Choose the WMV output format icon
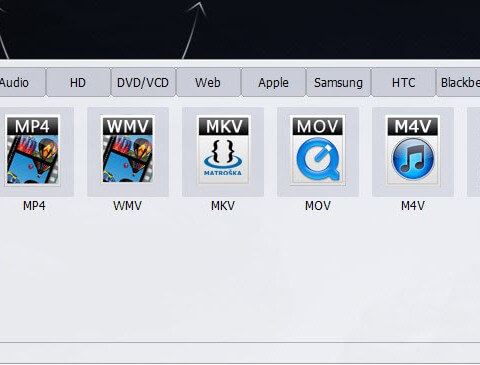This screenshot has height=365, width=480. [128, 150]
